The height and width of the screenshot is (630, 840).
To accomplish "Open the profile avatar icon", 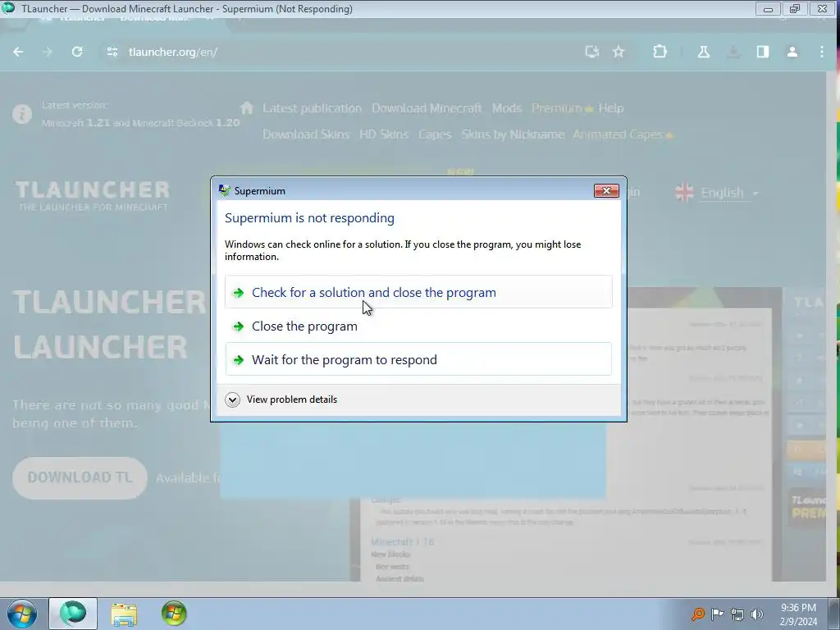I will pos(792,52).
